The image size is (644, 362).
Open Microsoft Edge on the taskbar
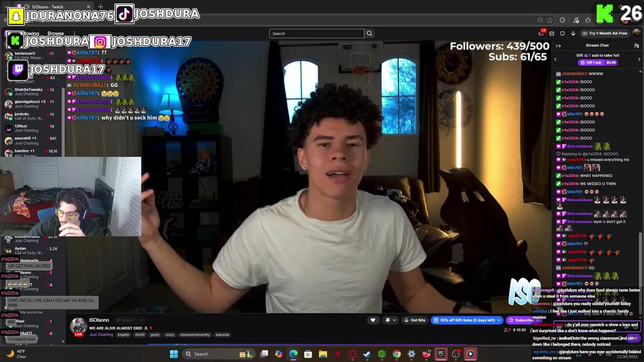[x=293, y=354]
